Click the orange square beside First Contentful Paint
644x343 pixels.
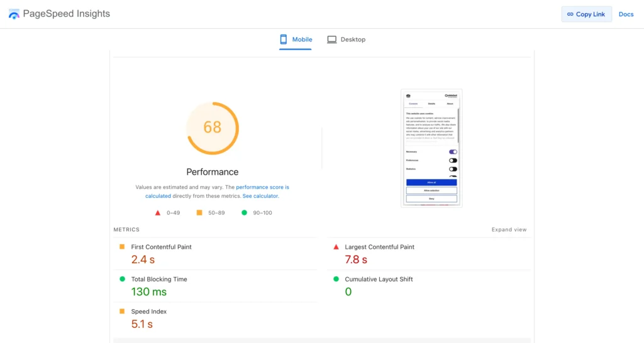122,247
